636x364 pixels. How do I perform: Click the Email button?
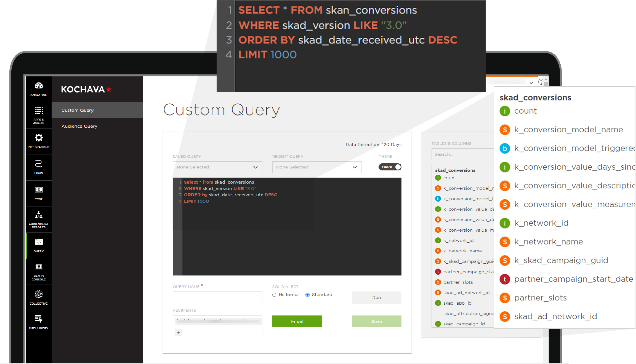[297, 322]
